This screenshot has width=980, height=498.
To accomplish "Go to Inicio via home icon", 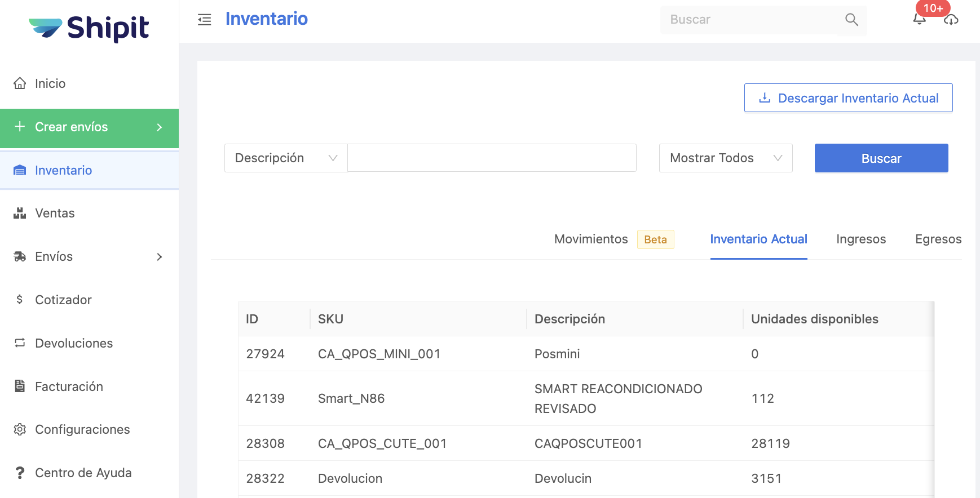I will [20, 83].
